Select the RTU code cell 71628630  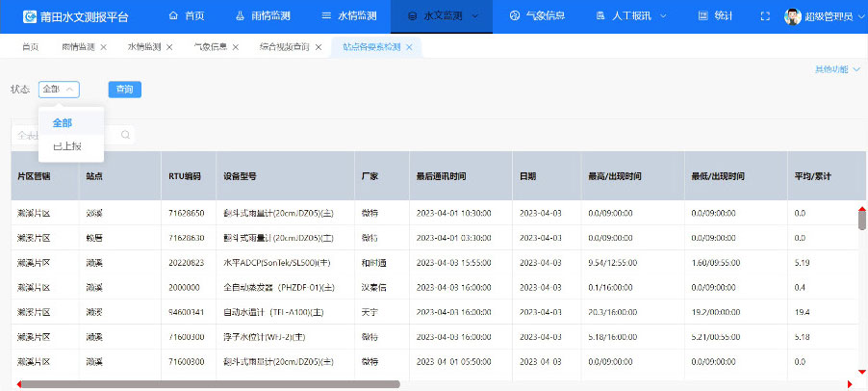(187, 238)
